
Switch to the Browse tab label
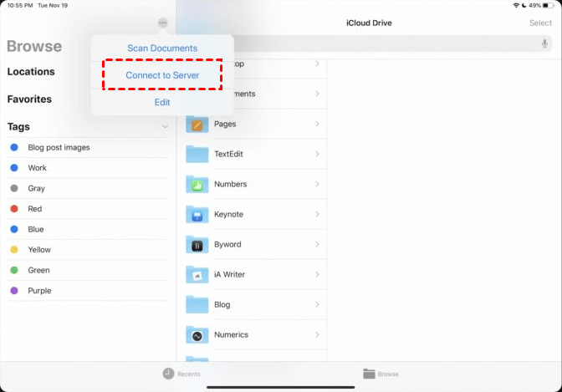tap(388, 374)
